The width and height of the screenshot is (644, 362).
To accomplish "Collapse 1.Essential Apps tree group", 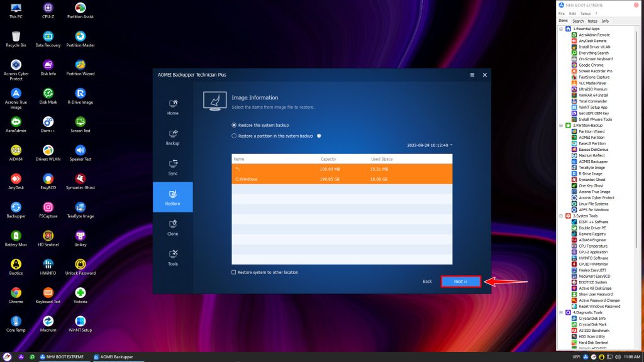I will tap(561, 29).
